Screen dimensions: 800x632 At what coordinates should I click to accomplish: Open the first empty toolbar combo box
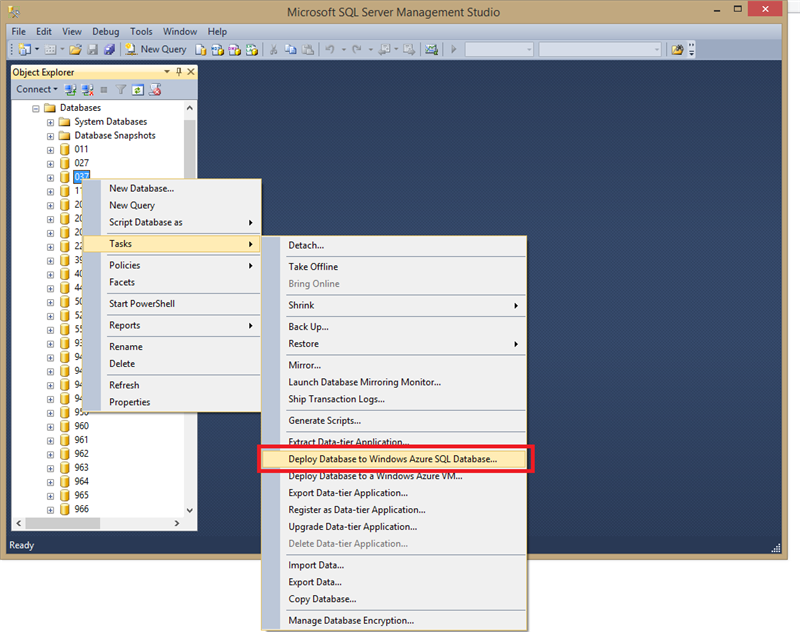click(499, 49)
